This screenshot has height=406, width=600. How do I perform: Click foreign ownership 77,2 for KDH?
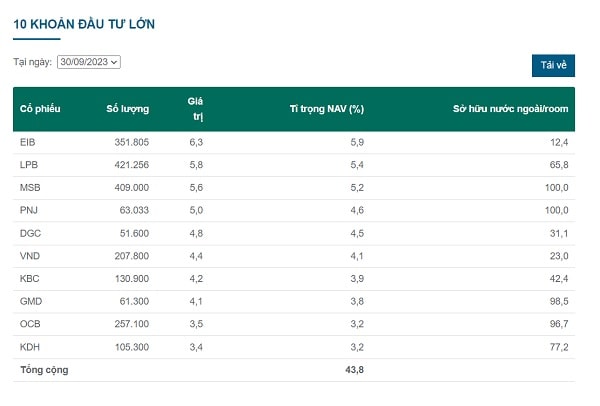tap(559, 347)
